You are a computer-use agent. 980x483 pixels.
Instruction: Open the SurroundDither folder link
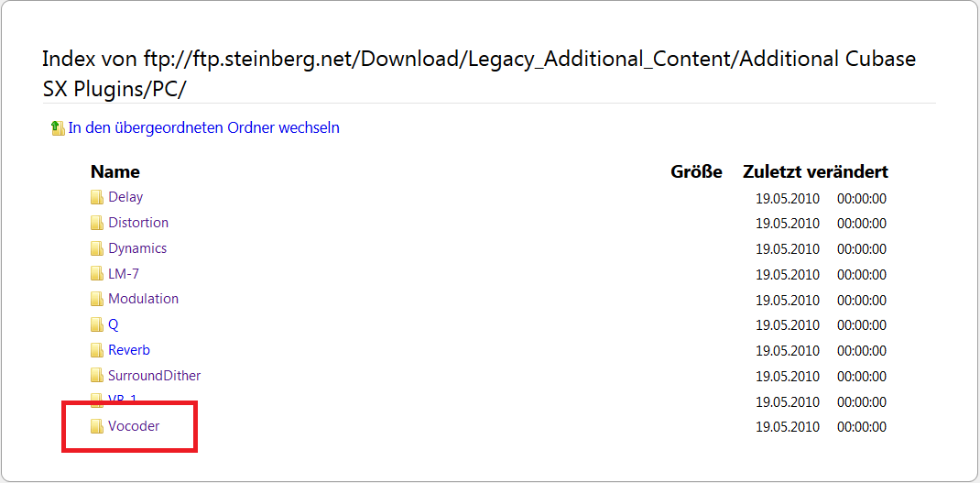point(155,376)
